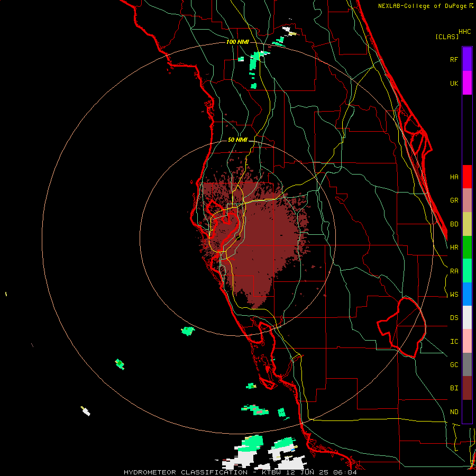The height and width of the screenshot is (476, 476).
Task: Click the magenta UK color swatch
Action: [467, 83]
